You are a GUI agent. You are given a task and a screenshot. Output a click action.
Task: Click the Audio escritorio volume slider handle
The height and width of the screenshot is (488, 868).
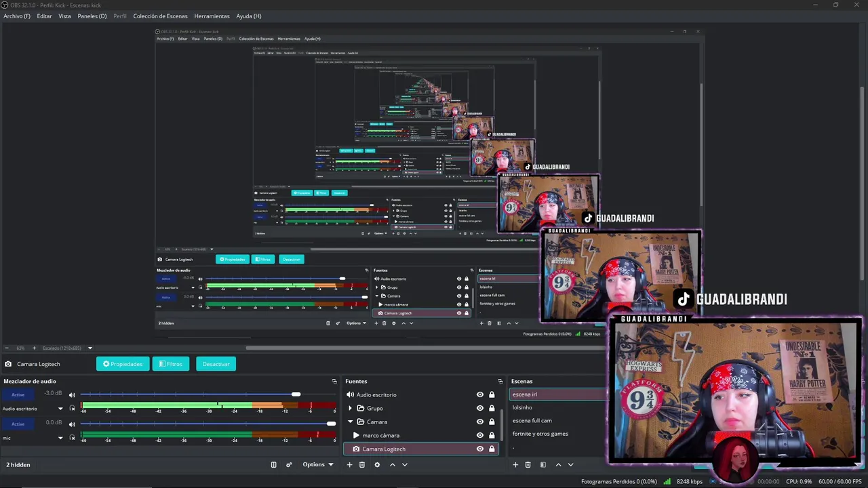296,394
